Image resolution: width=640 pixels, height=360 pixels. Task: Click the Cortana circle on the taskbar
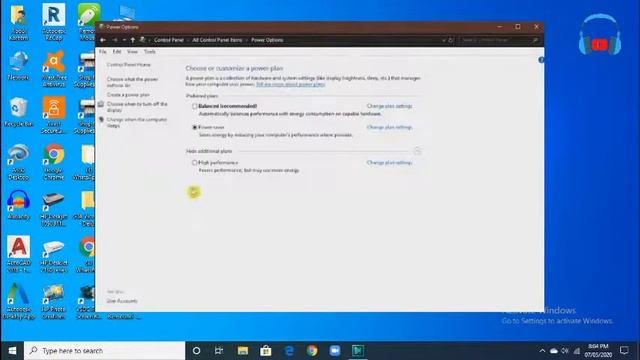click(x=196, y=351)
